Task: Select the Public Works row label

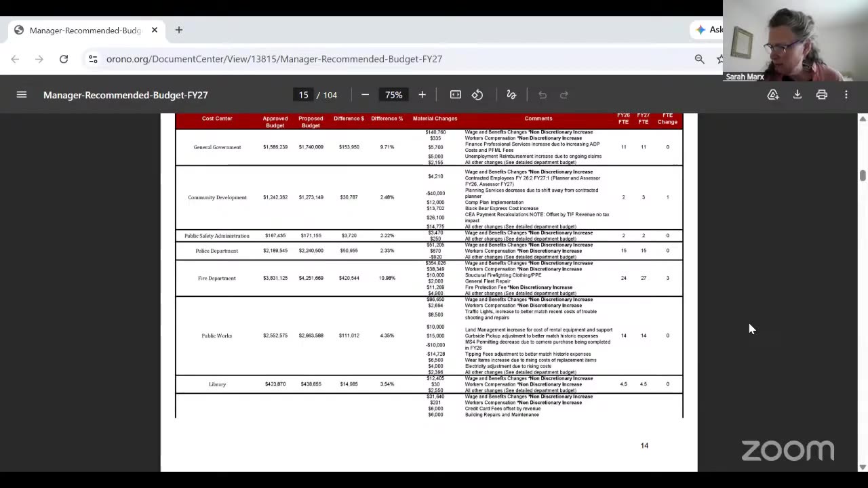Action: click(217, 335)
